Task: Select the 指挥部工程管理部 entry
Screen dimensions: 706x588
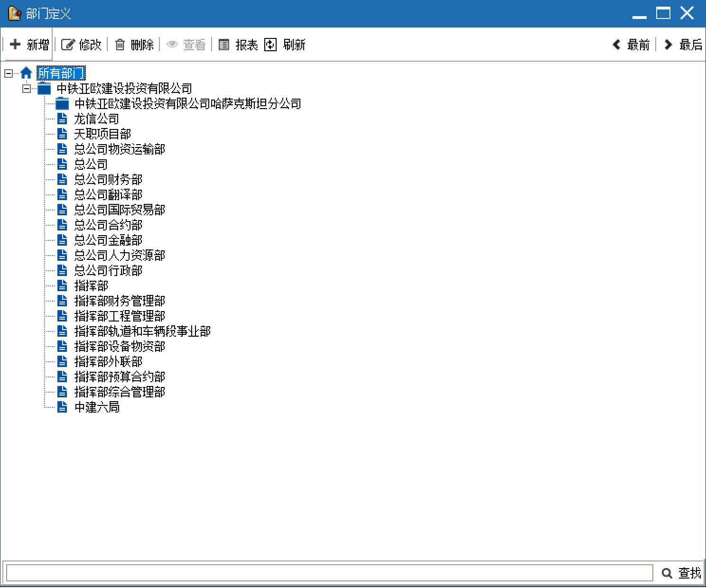Action: pos(120,316)
